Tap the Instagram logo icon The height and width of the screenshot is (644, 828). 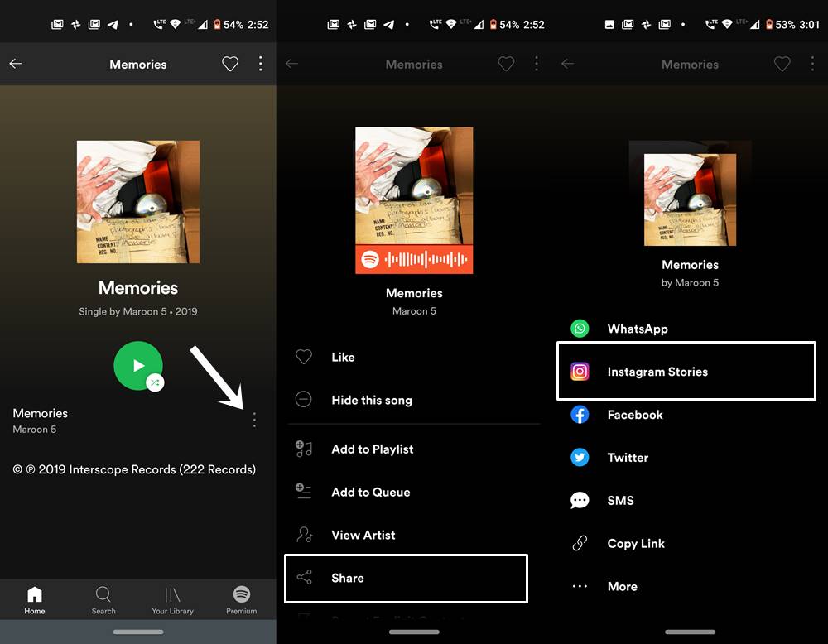(580, 372)
